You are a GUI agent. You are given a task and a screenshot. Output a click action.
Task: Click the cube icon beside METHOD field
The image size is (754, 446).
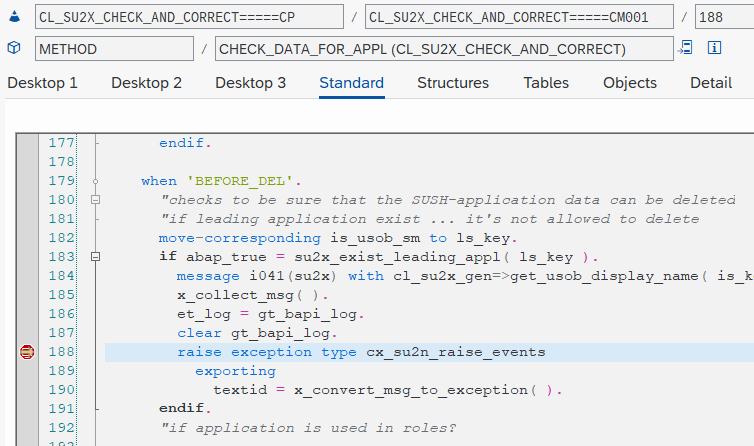click(x=14, y=48)
